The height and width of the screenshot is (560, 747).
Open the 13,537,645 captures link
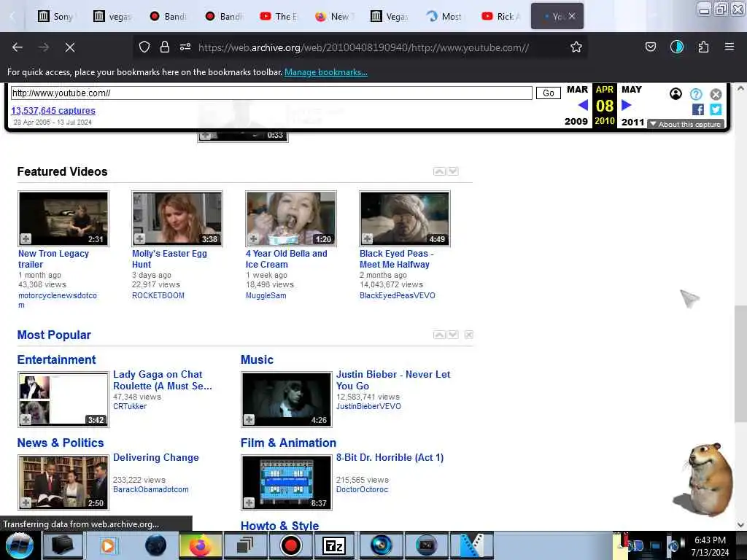coord(53,111)
